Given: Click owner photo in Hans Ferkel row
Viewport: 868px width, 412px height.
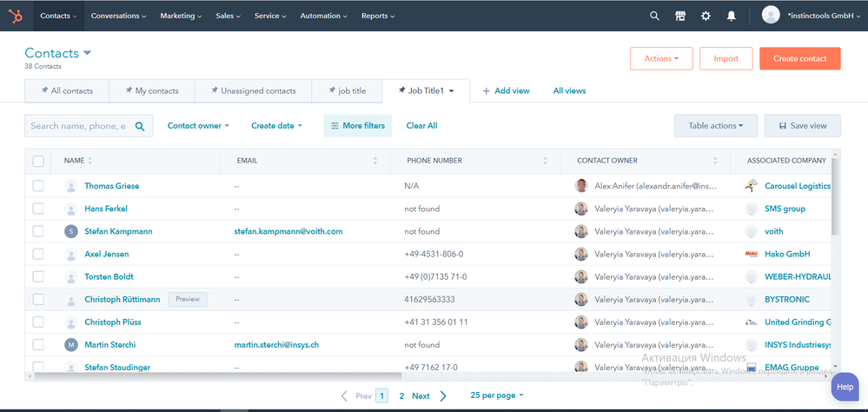Looking at the screenshot, I should click(x=581, y=209).
